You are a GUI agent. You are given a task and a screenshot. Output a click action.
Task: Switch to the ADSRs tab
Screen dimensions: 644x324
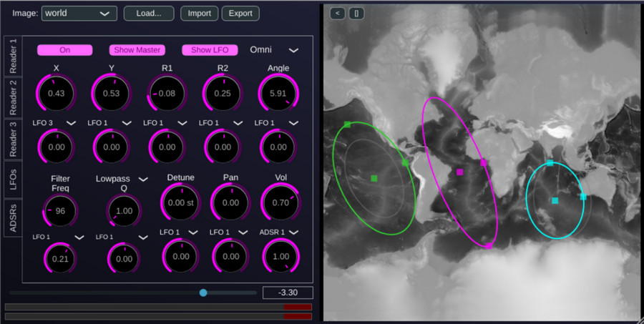point(13,217)
